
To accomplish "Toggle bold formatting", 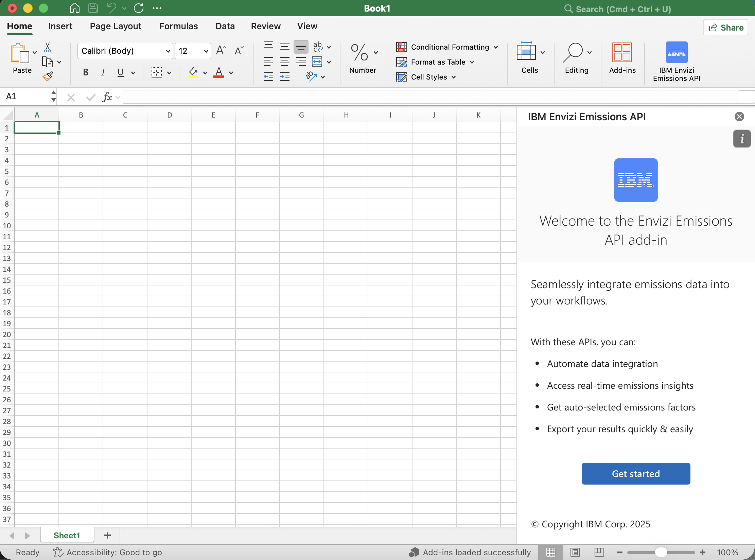I will pyautogui.click(x=86, y=72).
